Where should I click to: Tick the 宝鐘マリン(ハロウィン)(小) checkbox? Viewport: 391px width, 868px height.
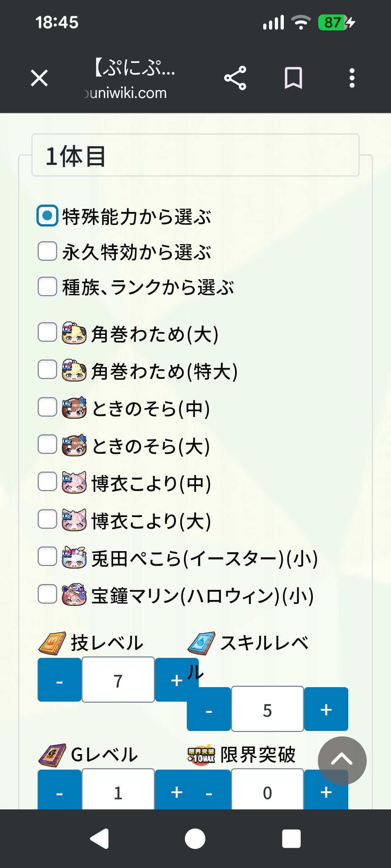(x=47, y=594)
